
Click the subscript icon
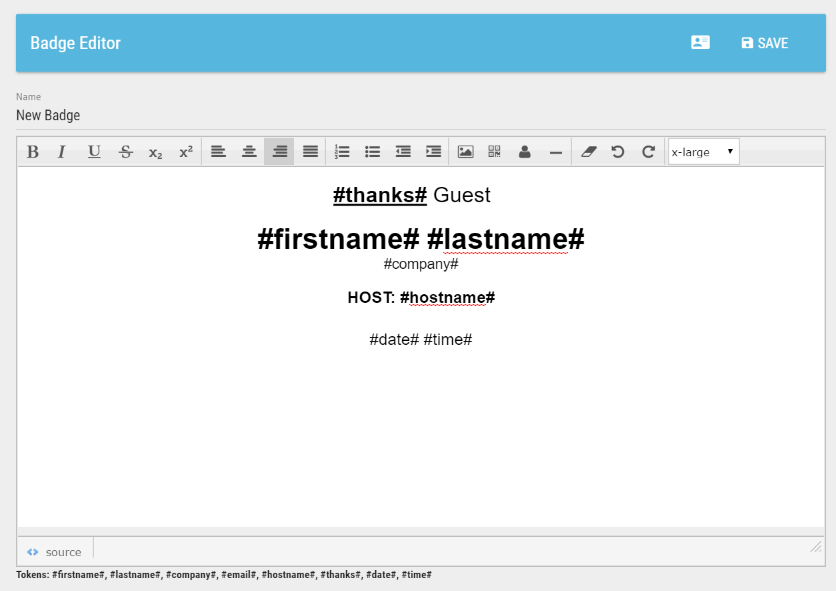click(155, 152)
